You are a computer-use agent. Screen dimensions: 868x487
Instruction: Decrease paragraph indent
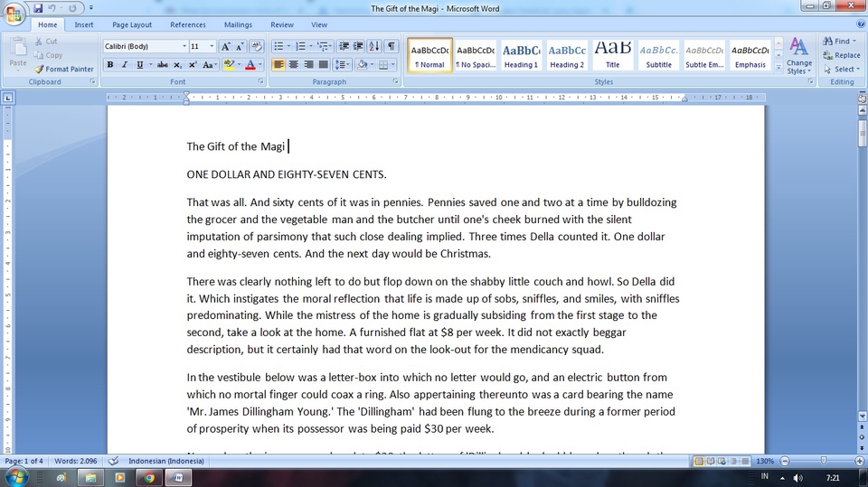(344, 46)
